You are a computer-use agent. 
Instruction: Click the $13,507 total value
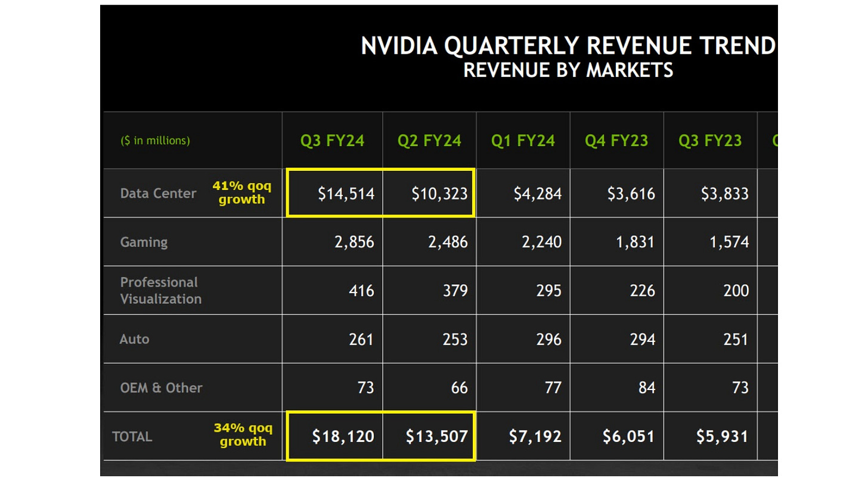[x=437, y=437]
